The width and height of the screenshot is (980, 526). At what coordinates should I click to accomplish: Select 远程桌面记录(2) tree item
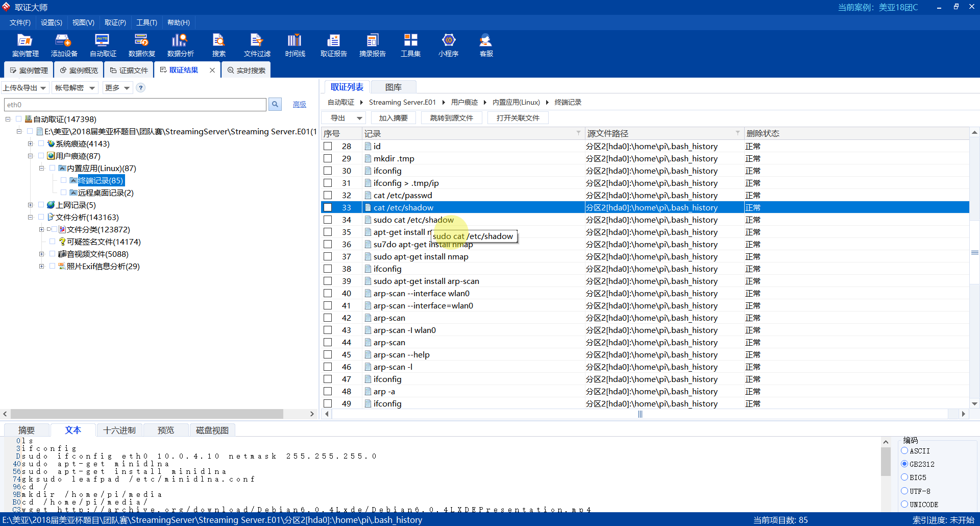click(106, 193)
